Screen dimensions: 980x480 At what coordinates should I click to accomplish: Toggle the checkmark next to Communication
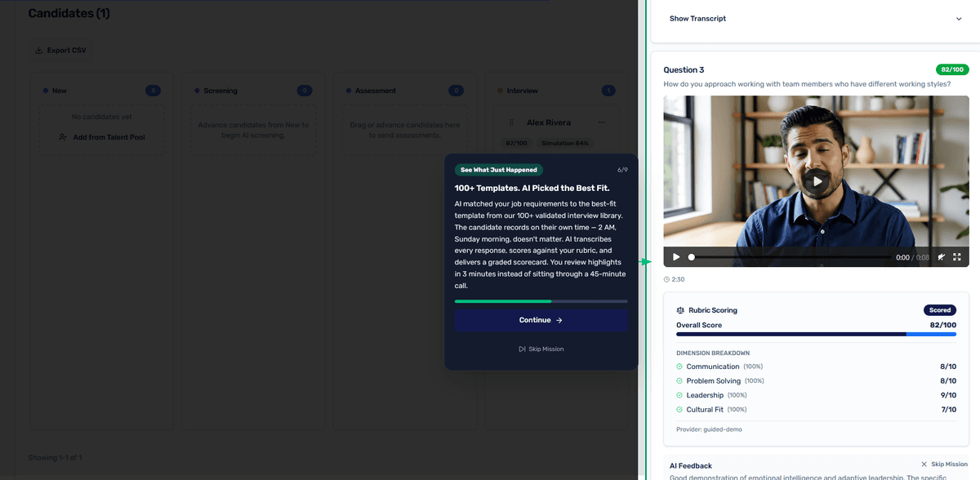[678, 367]
